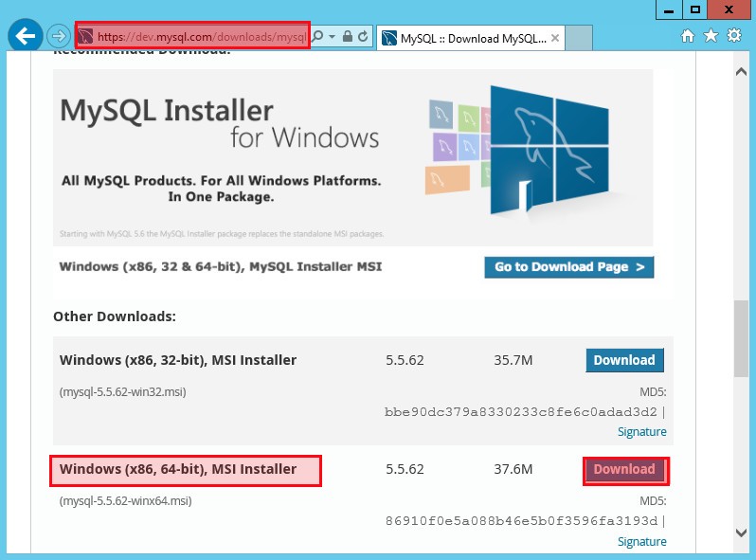Viewport: 756px width, 560px height.
Task: Click version 5.5.62 in the 64-bit row
Action: pos(405,469)
